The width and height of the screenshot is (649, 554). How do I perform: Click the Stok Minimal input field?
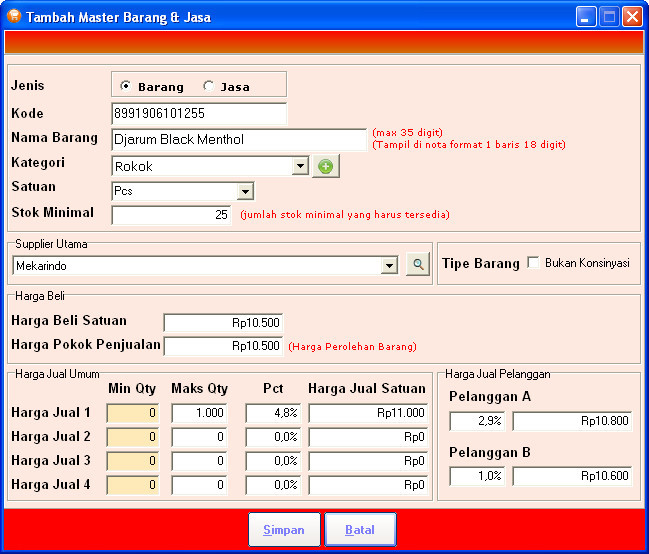(171, 215)
